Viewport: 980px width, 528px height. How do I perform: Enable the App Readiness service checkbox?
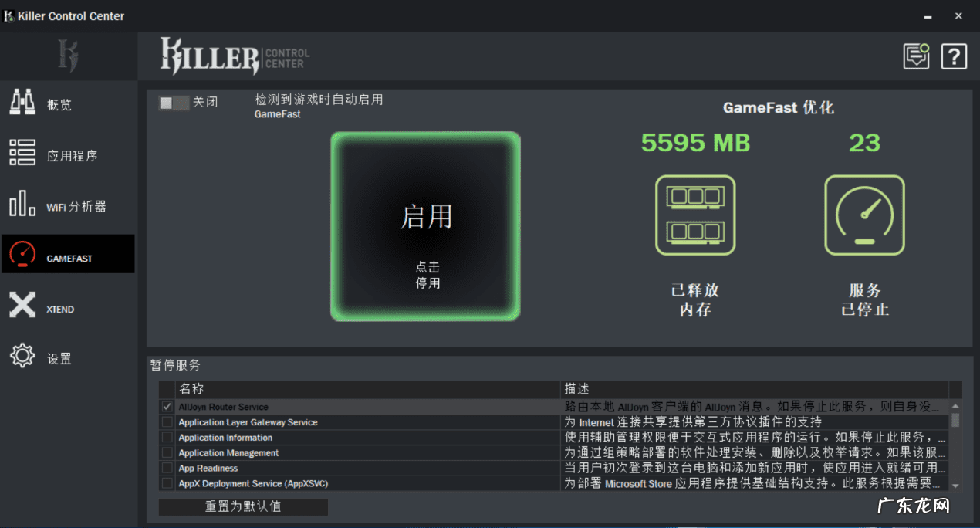[167, 468]
